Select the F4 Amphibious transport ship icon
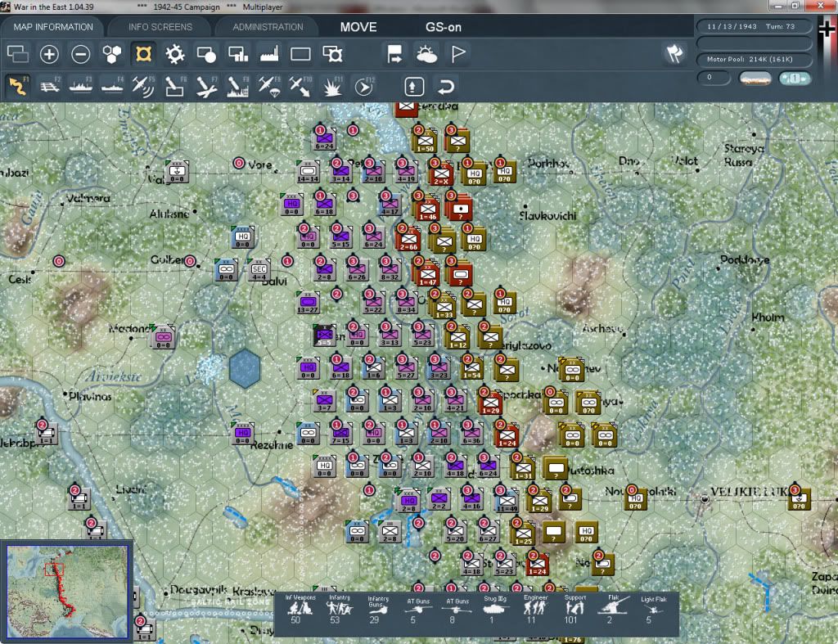838x644 pixels. (x=112, y=86)
